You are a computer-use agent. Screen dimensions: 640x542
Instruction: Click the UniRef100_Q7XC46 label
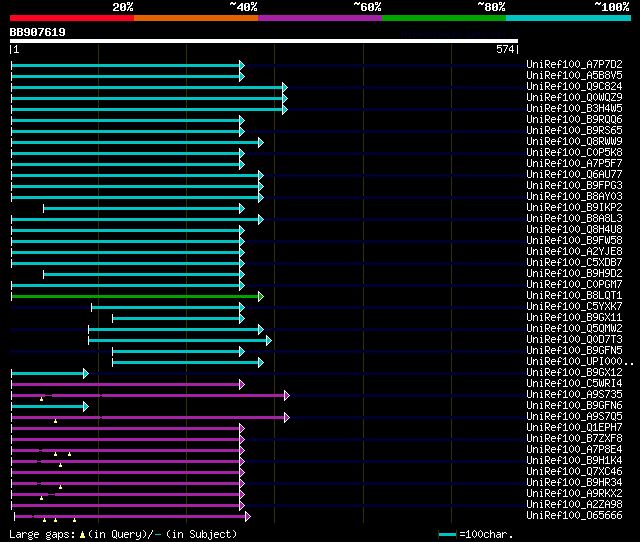tap(574, 472)
